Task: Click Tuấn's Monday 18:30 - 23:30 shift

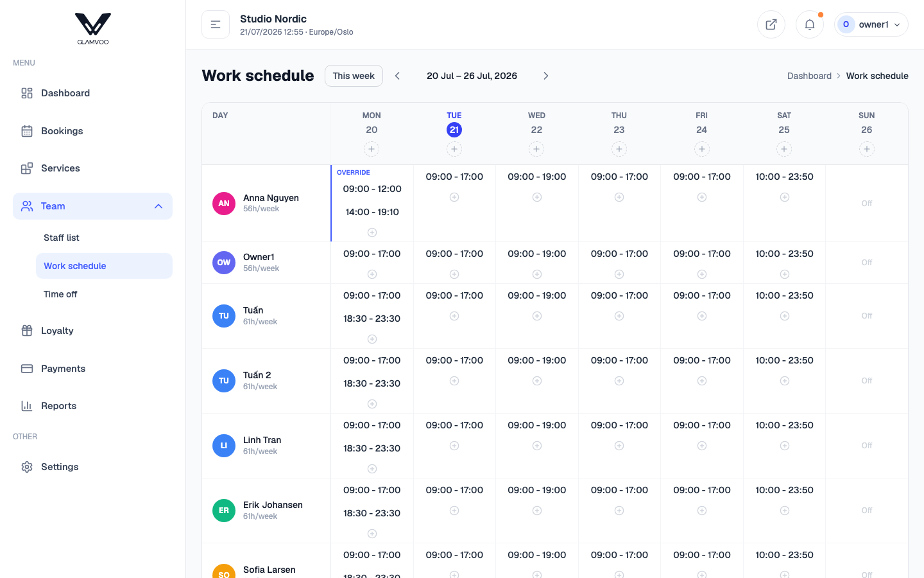Action: (x=372, y=319)
